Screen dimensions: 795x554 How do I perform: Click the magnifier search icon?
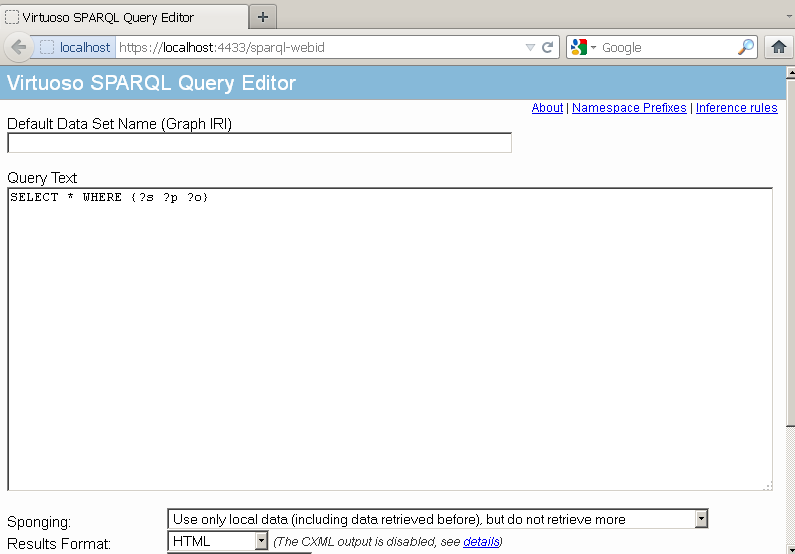pyautogui.click(x=746, y=47)
